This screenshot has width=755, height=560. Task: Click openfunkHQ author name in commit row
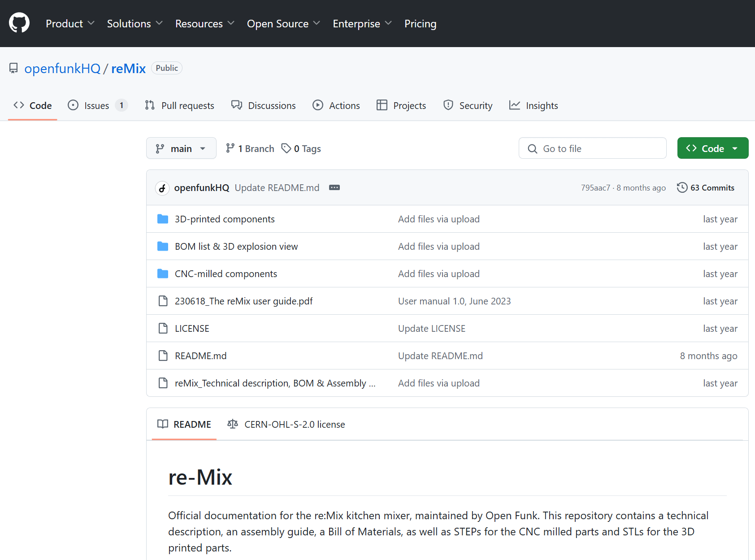[202, 187]
